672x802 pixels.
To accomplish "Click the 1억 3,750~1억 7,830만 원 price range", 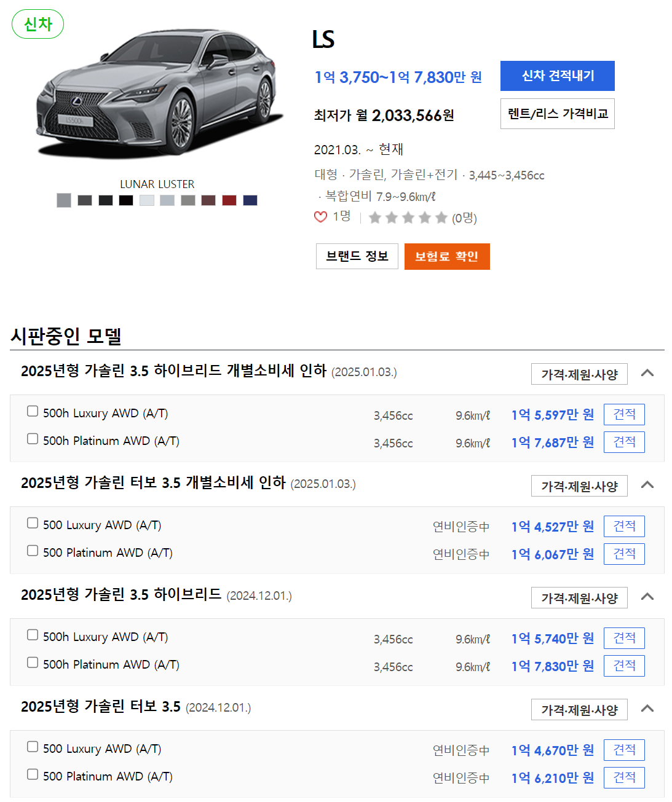I will tap(398, 77).
